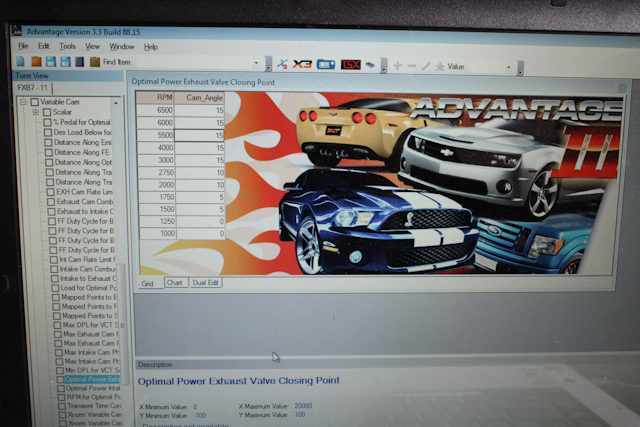This screenshot has height=427, width=640.
Task: Collapse the Variable Cam tree node
Action: point(23,102)
